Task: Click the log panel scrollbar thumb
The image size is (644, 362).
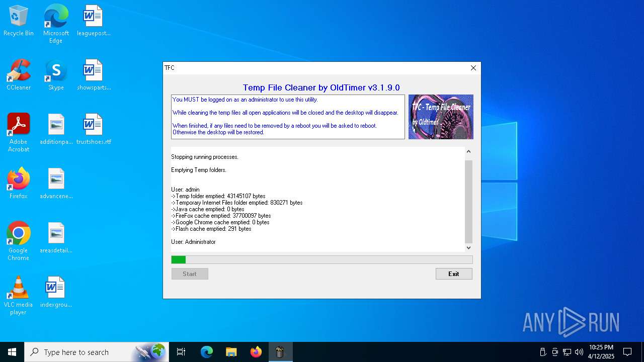Action: click(x=468, y=202)
